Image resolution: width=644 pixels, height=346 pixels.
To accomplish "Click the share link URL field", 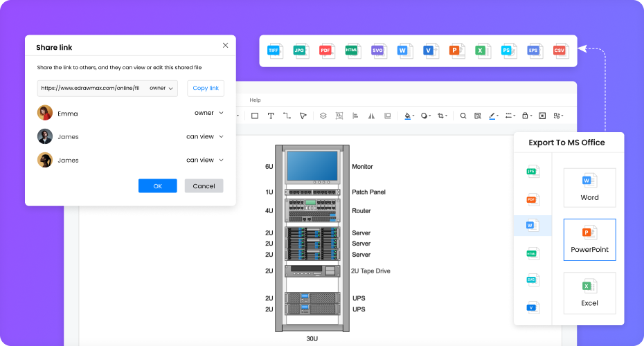I will click(91, 88).
